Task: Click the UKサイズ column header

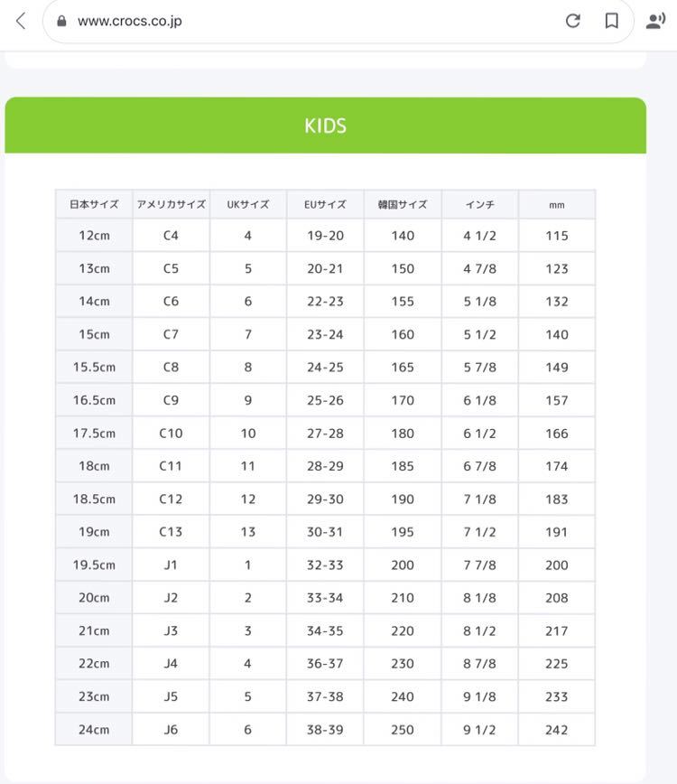Action: (x=248, y=204)
